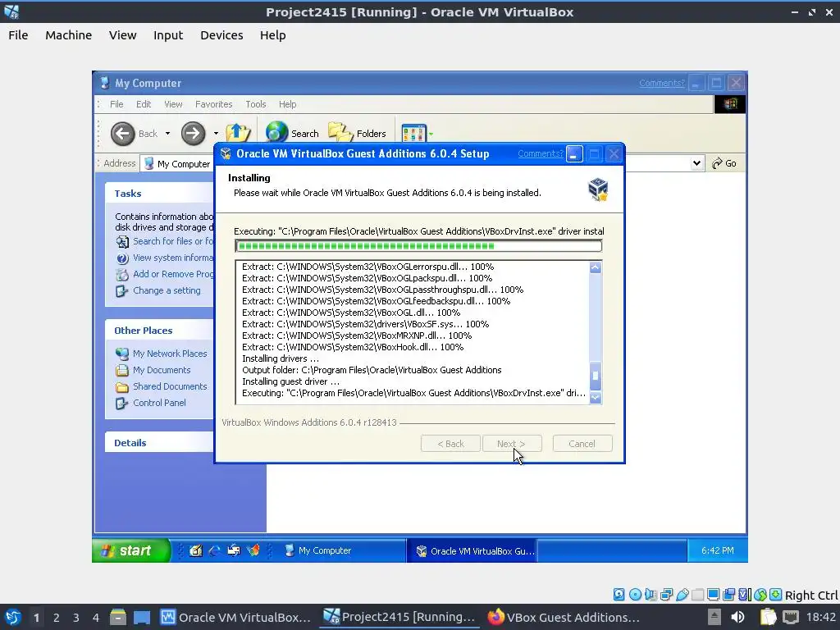Click the Other Places panel header
This screenshot has height=630, width=840.
click(x=160, y=331)
